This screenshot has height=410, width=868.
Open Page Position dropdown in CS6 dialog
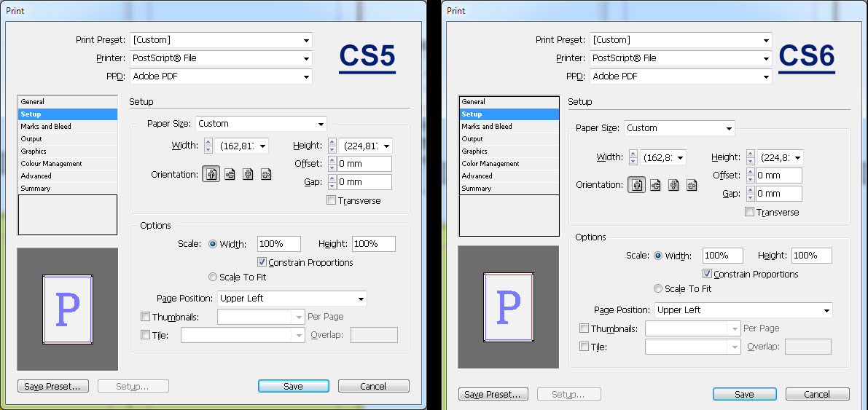coord(743,310)
